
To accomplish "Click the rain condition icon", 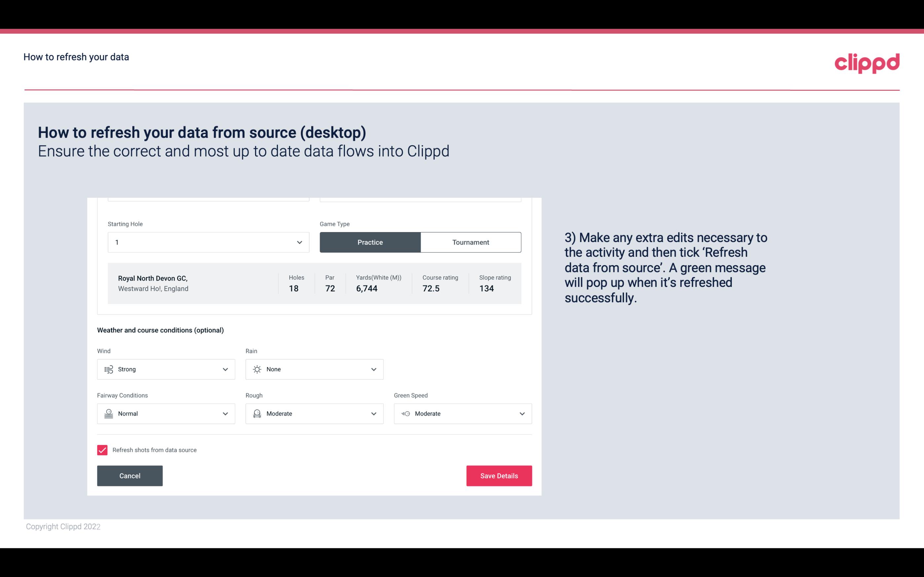I will click(257, 369).
